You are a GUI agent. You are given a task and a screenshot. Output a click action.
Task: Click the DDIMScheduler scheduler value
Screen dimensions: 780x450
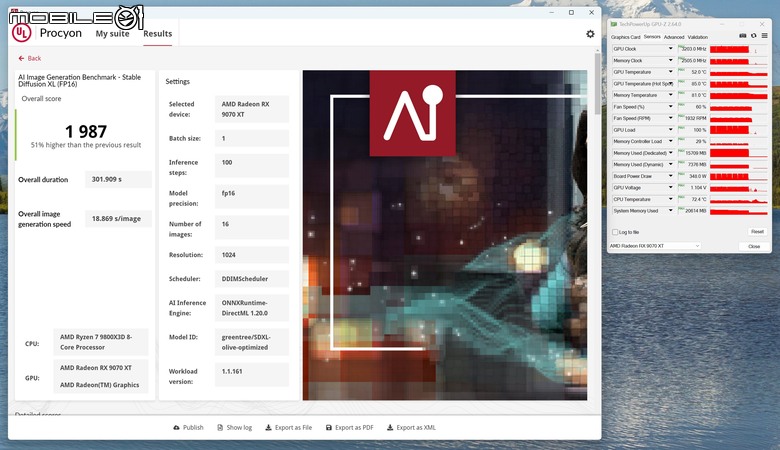[x=252, y=278]
